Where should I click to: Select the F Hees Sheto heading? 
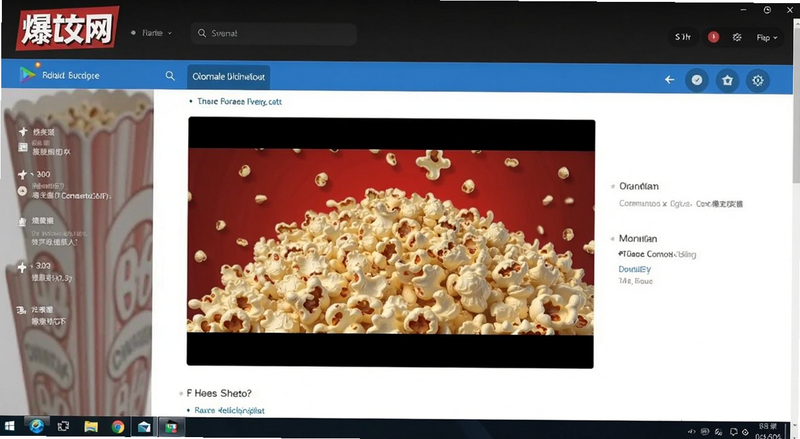pos(219,393)
